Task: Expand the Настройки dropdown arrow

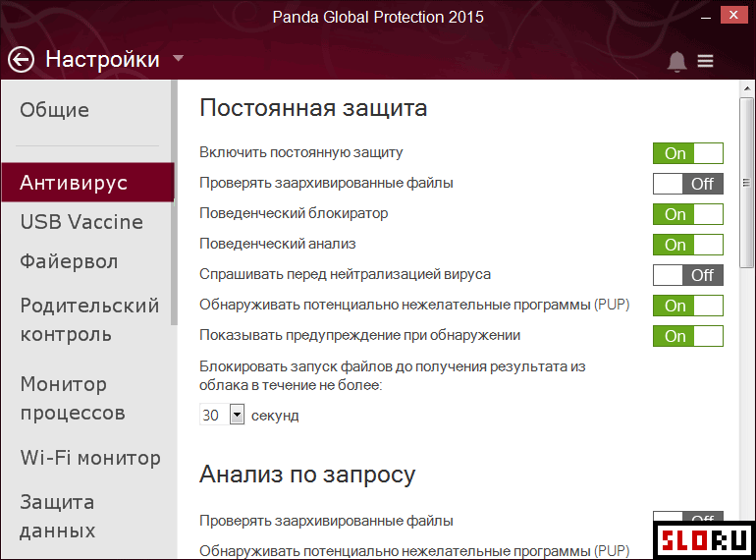Action: (179, 58)
